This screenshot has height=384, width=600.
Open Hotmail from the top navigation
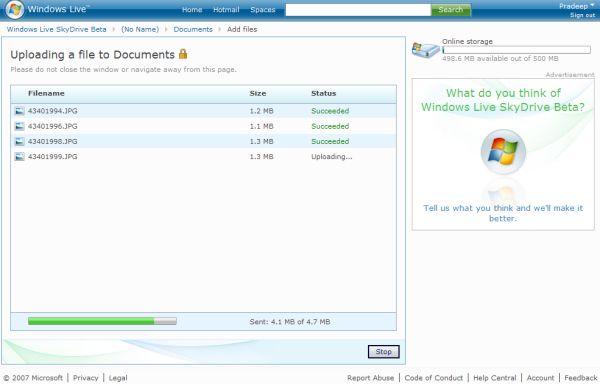pos(226,10)
